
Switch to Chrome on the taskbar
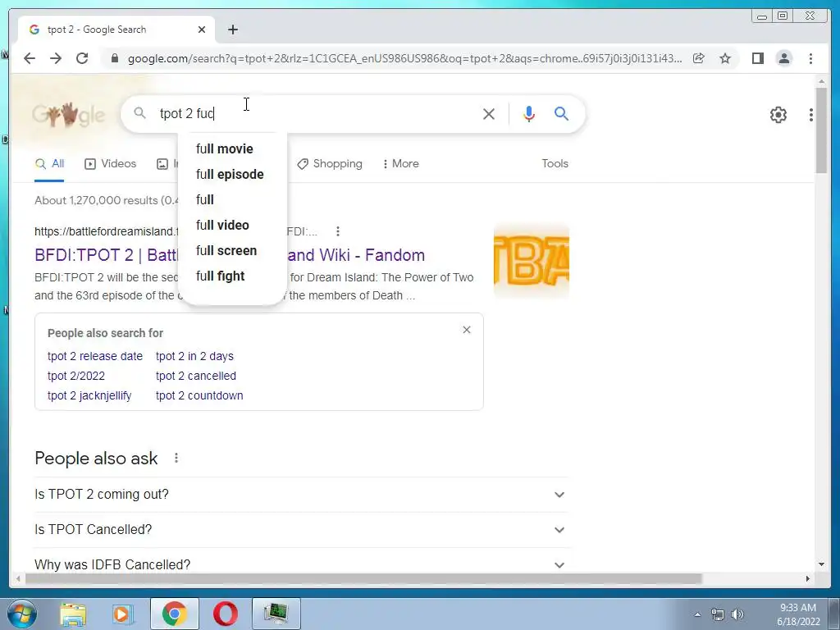coord(174,614)
